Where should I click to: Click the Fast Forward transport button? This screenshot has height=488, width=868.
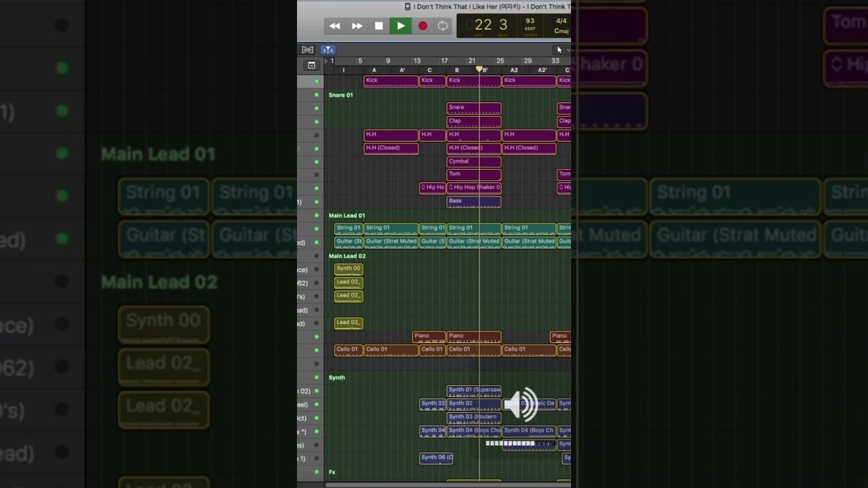pyautogui.click(x=357, y=26)
